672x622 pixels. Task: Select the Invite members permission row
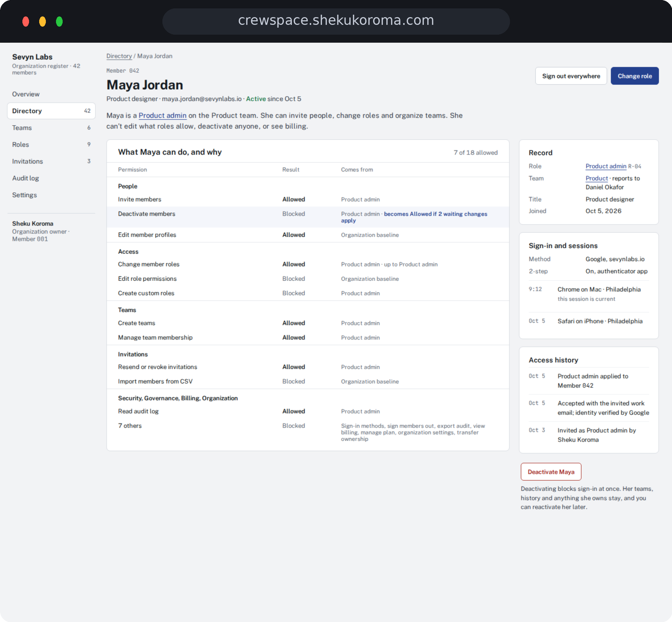tap(308, 199)
